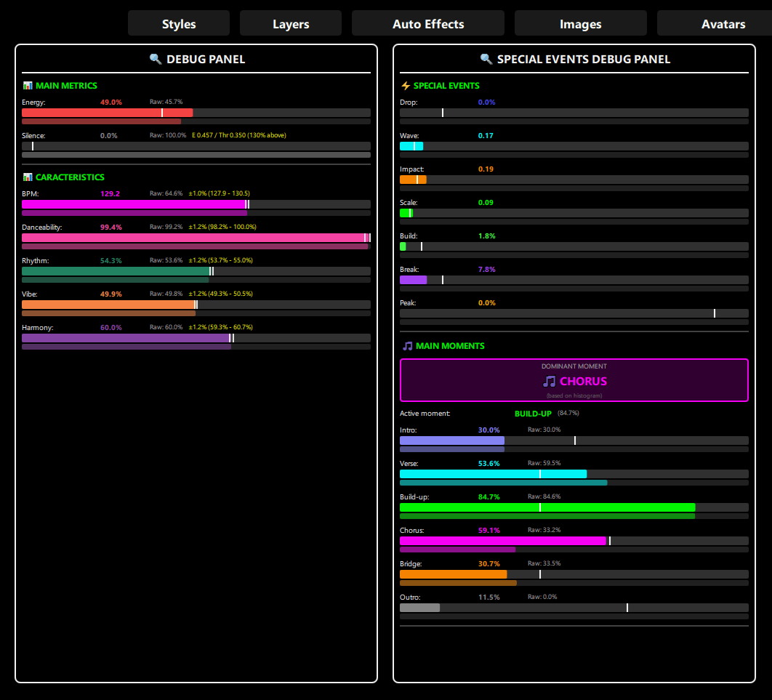The width and height of the screenshot is (772, 700).
Task: Click the magnifying glass on Special Events Debug Panel
Action: (x=486, y=59)
